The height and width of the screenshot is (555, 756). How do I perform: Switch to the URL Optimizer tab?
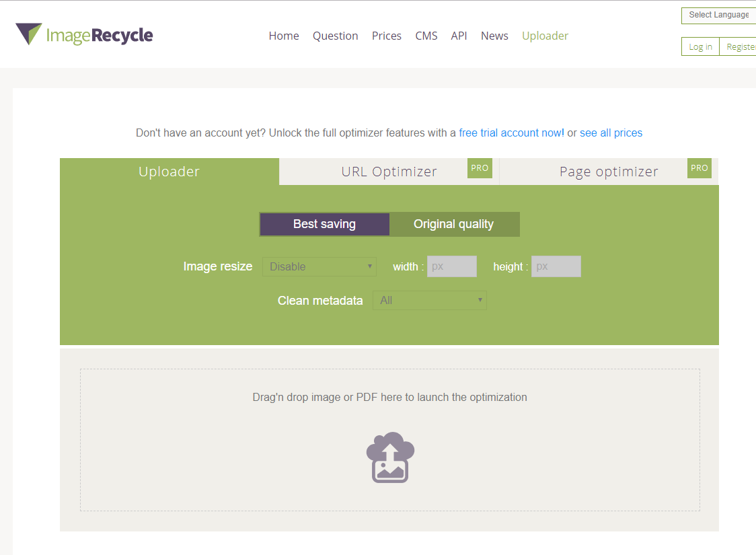(389, 172)
